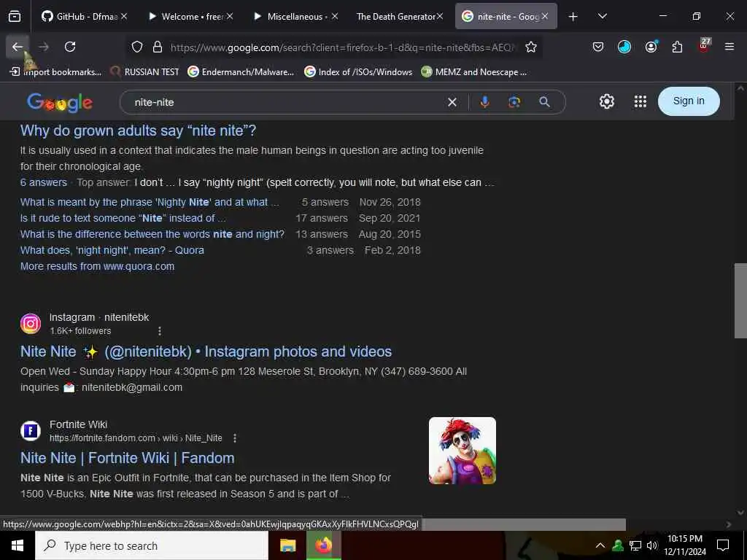Open the Firefox hamburger application menu
This screenshot has height=560, width=747.
(x=729, y=47)
